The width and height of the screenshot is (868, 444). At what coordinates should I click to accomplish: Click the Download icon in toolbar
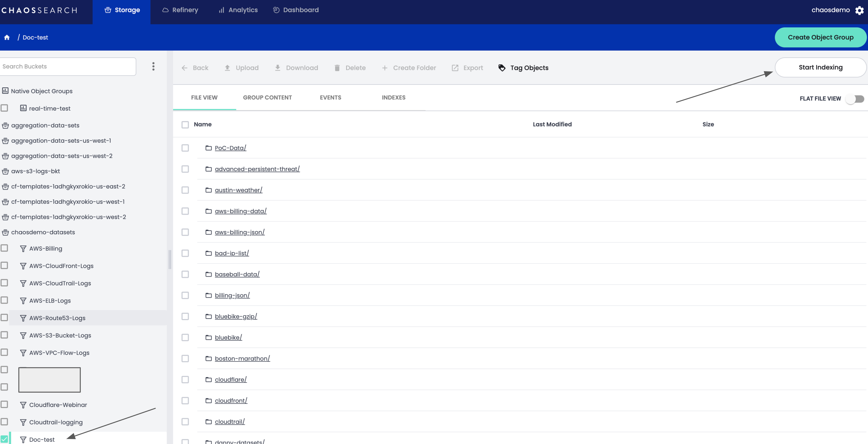click(x=278, y=67)
